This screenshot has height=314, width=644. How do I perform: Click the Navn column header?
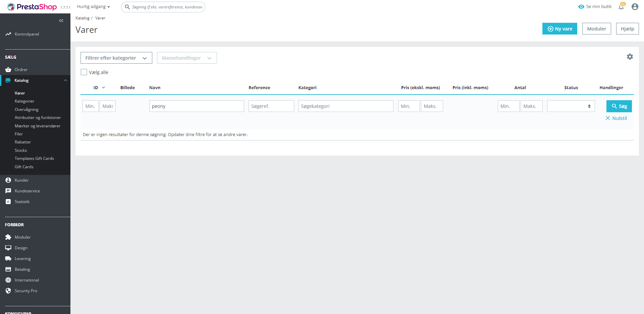pyautogui.click(x=155, y=88)
